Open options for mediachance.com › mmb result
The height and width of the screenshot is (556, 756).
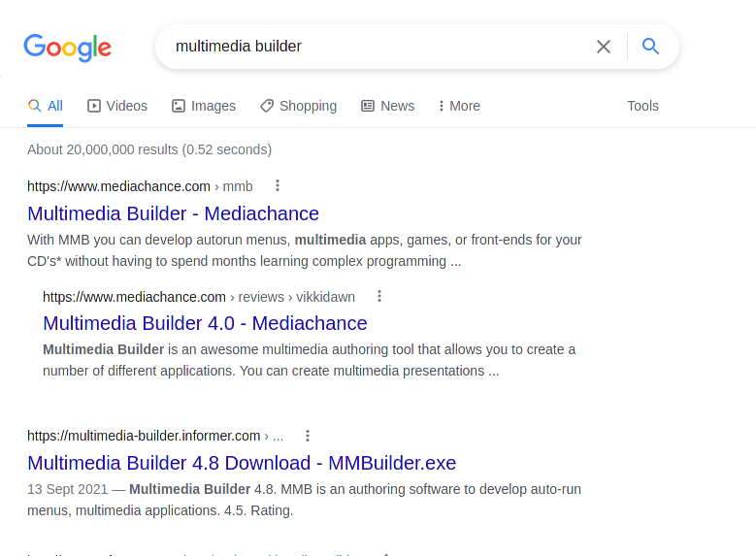[x=278, y=185]
